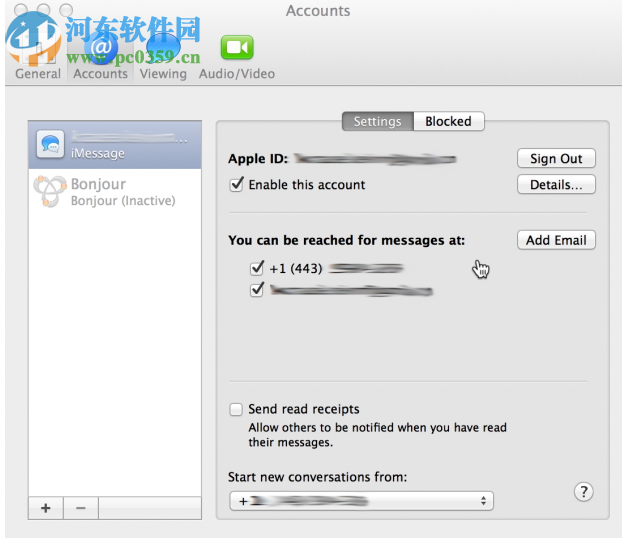Switch to the Blocked tab
The height and width of the screenshot is (538, 622).
click(449, 121)
